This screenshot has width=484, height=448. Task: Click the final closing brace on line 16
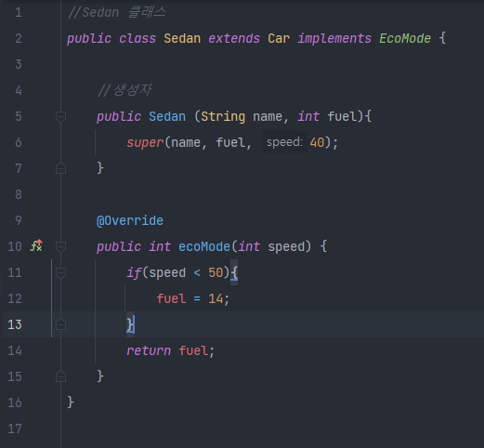click(71, 402)
